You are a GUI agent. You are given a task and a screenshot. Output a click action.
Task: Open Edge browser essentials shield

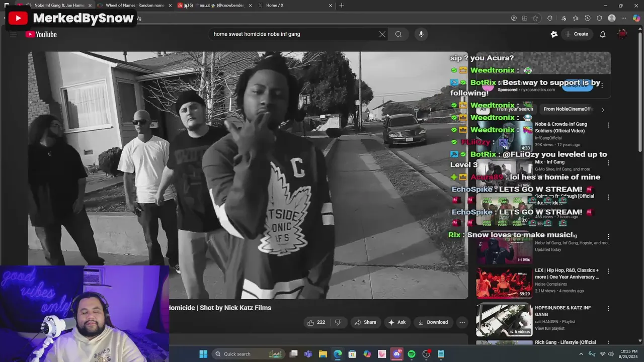click(x=599, y=18)
